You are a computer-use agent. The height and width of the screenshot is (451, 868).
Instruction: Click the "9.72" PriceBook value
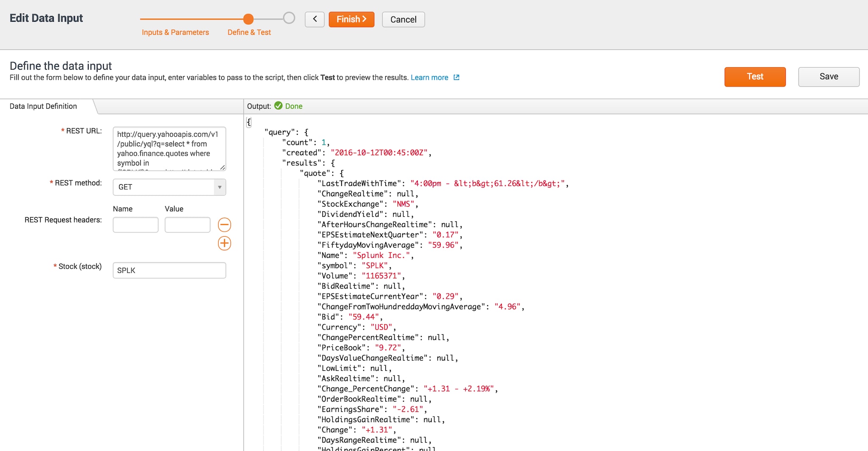(x=388, y=347)
